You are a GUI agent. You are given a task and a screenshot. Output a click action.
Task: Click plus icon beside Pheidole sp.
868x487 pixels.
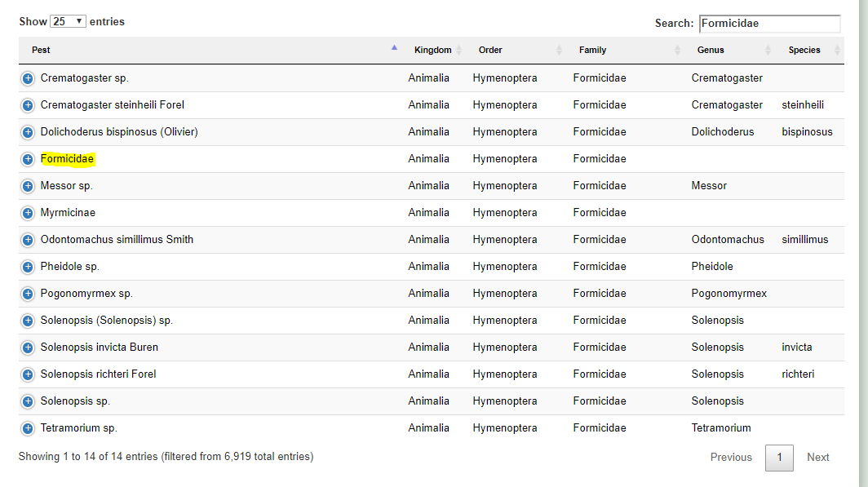28,267
